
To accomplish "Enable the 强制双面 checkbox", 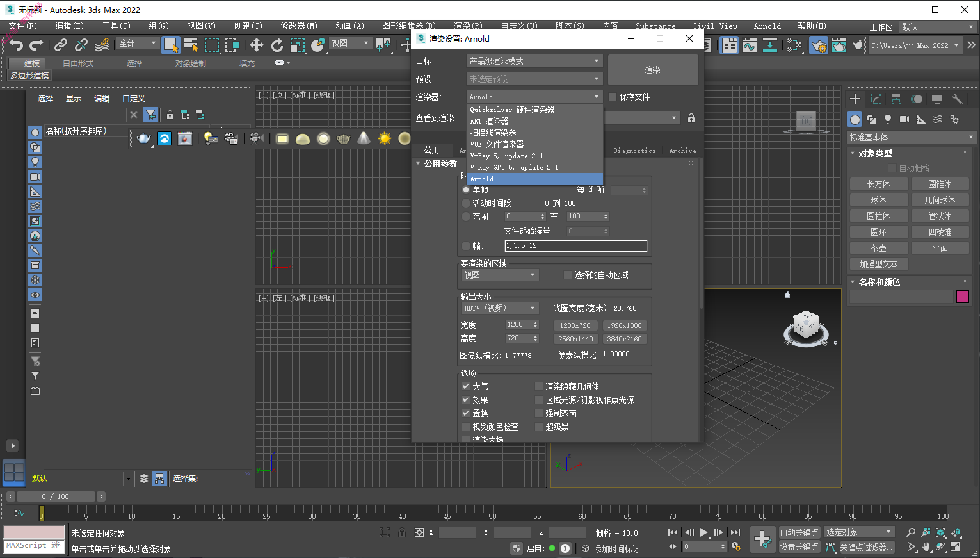I will point(539,413).
